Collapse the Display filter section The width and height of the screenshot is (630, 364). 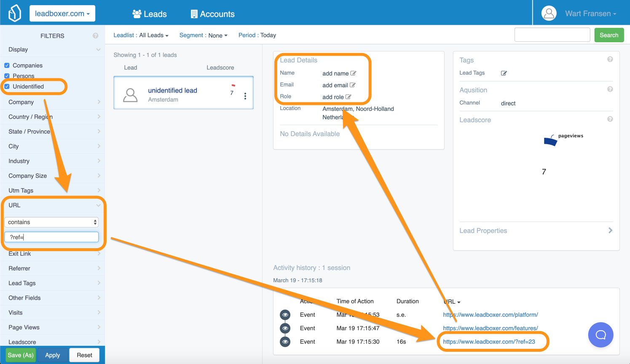point(52,50)
